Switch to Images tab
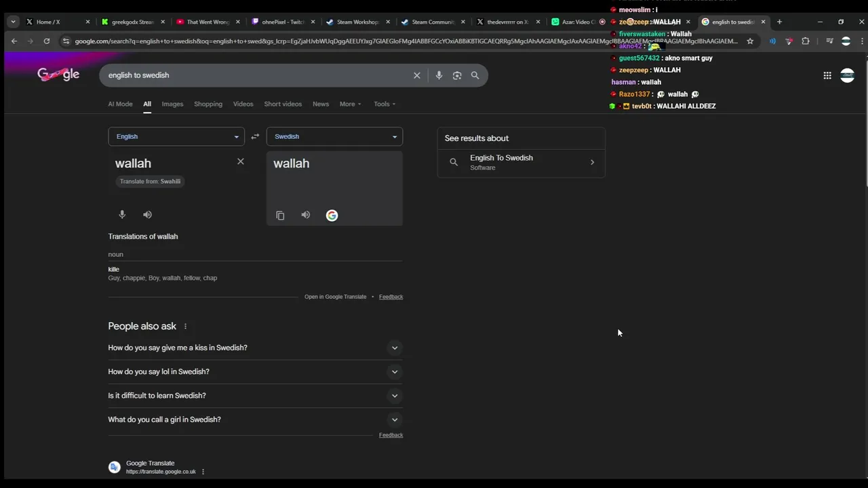868x488 pixels. [x=172, y=104]
